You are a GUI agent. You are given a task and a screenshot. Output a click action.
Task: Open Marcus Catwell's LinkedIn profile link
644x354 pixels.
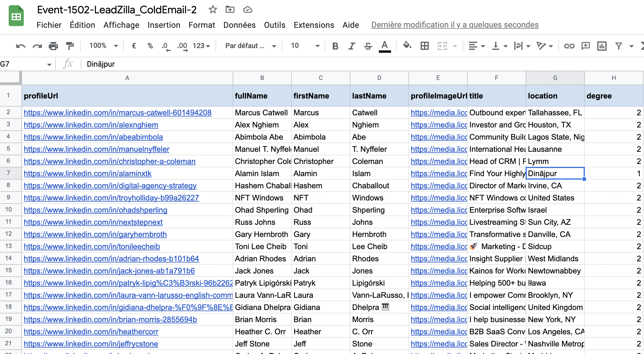pyautogui.click(x=117, y=113)
